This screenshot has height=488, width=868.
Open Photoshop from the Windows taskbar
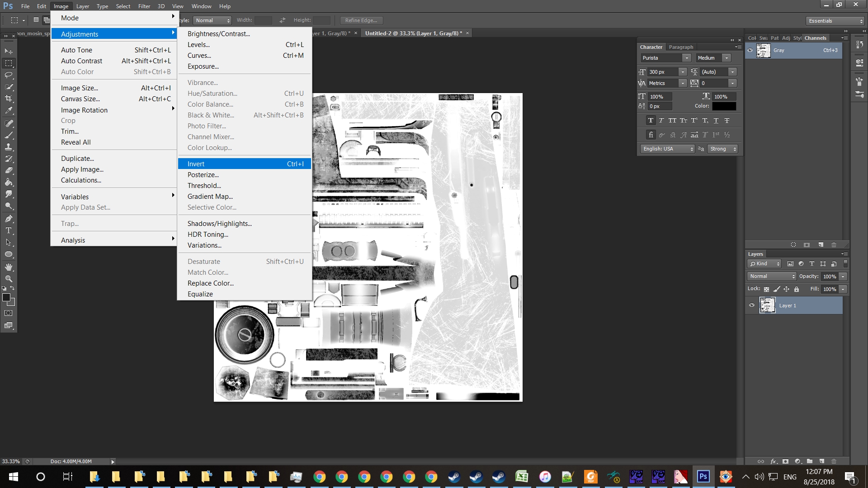pyautogui.click(x=703, y=477)
